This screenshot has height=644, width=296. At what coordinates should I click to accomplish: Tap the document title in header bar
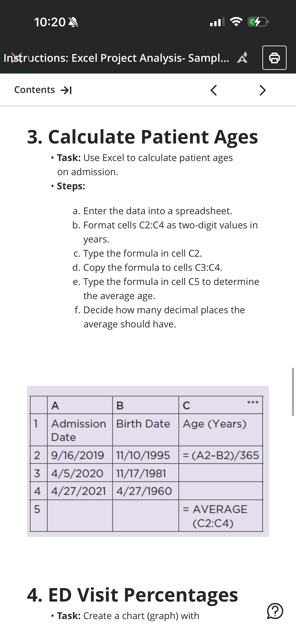[x=116, y=58]
